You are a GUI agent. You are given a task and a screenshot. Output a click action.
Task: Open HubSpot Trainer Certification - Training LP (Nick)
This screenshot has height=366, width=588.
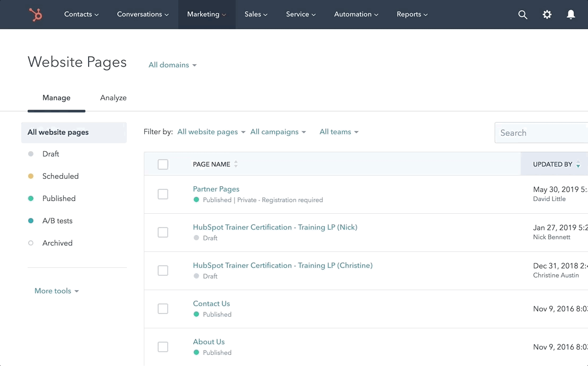coord(275,227)
